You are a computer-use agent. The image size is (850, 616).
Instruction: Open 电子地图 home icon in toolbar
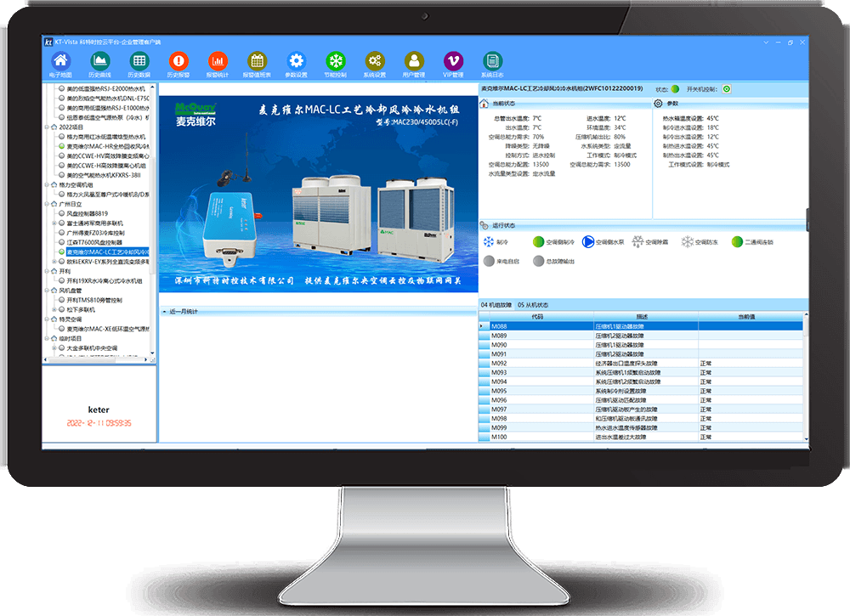(x=60, y=60)
